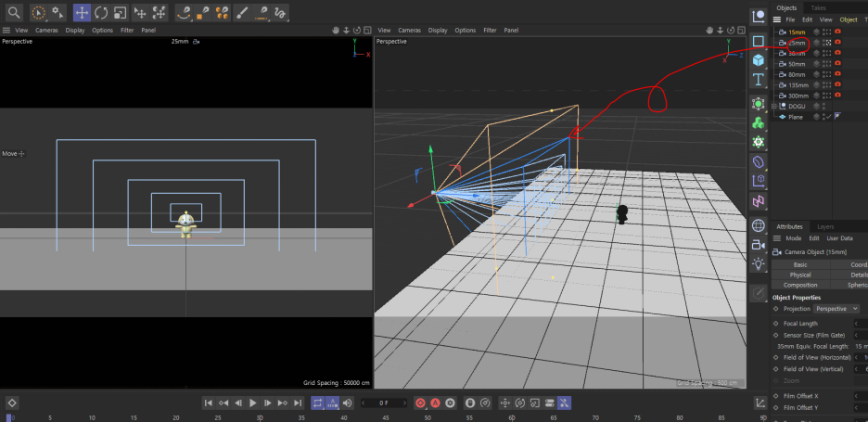Click the current frame field showing 0 F
The image size is (868, 422).
pyautogui.click(x=384, y=403)
